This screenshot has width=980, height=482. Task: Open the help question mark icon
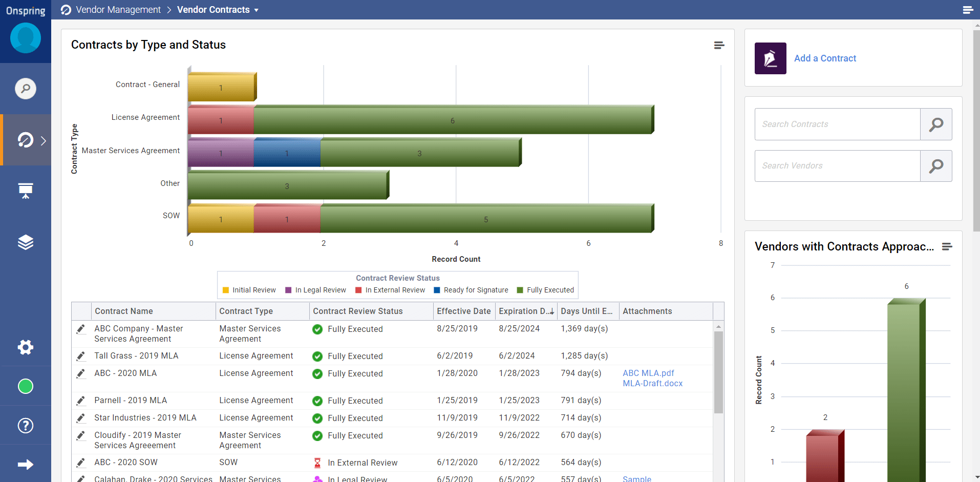tap(26, 426)
